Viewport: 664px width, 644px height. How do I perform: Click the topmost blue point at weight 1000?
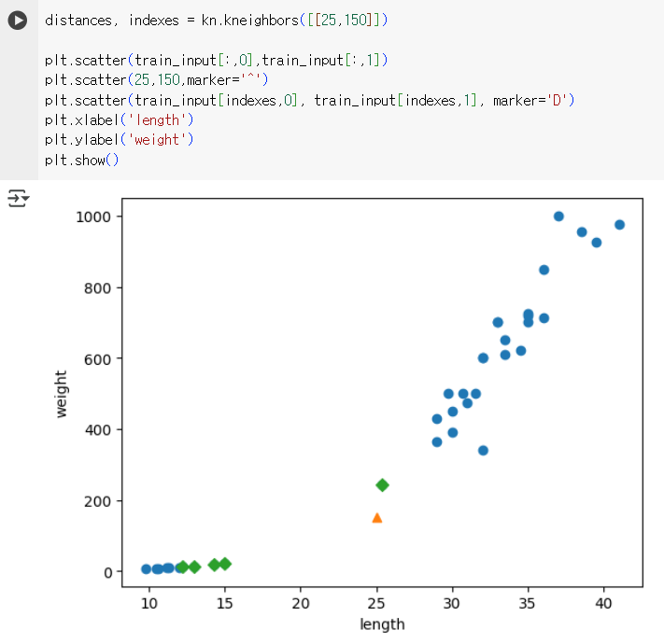[x=558, y=217]
